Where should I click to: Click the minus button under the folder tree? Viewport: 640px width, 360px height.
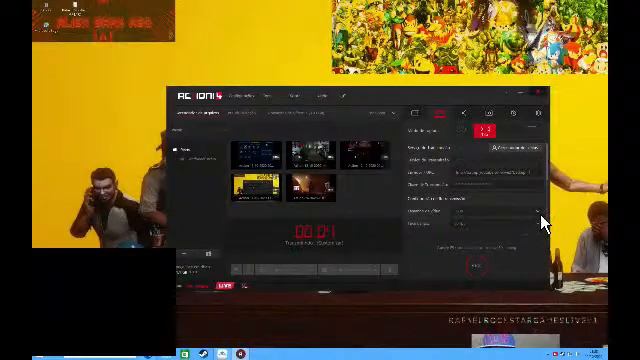click(x=184, y=254)
